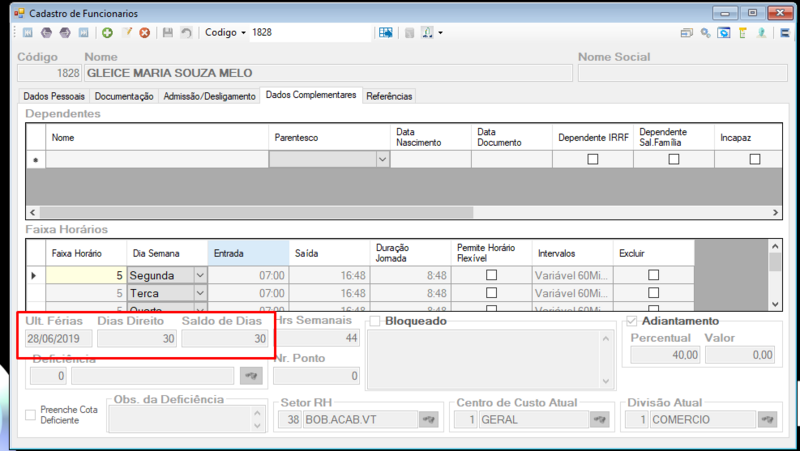
Task: Click Dependentes horizontal scrollbar thumb
Action: tap(256, 212)
